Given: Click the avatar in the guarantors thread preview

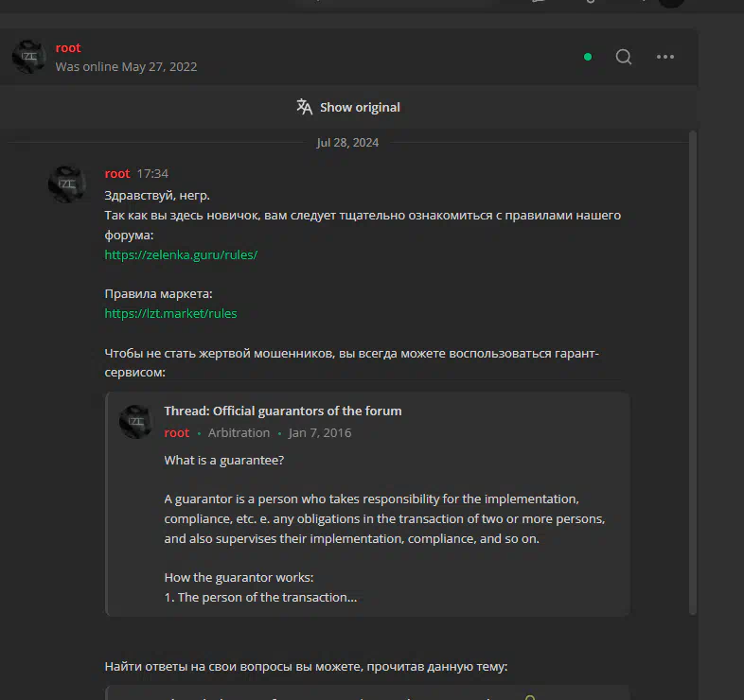Looking at the screenshot, I should coord(136,422).
